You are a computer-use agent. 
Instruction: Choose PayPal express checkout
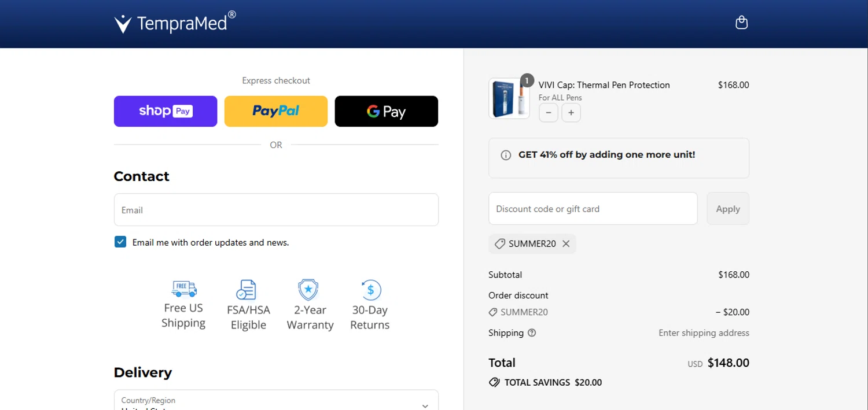[x=276, y=111]
